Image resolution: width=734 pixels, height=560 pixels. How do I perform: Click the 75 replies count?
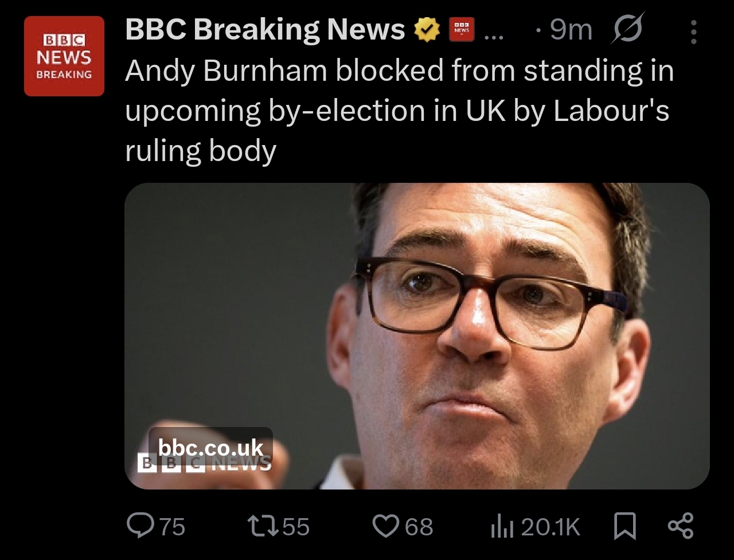(171, 526)
